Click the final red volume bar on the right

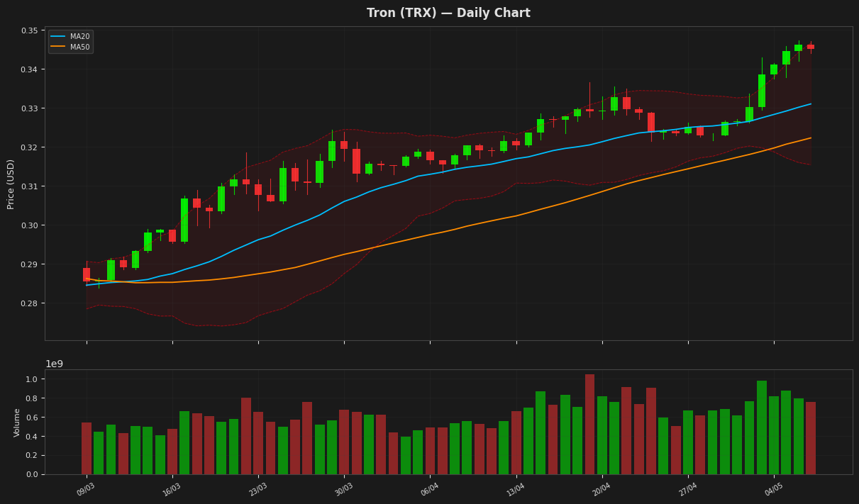[810, 438]
